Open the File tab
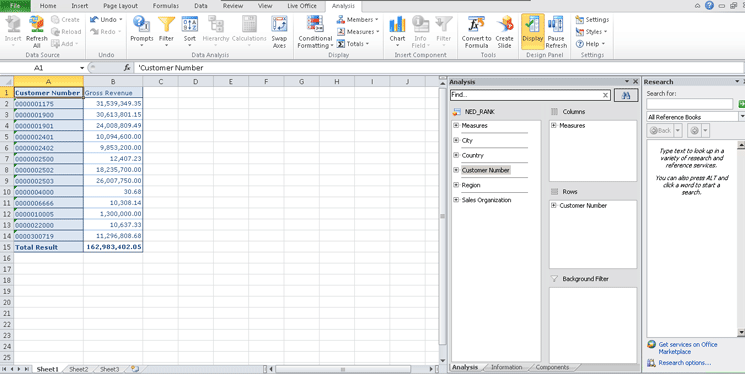 tap(15, 6)
